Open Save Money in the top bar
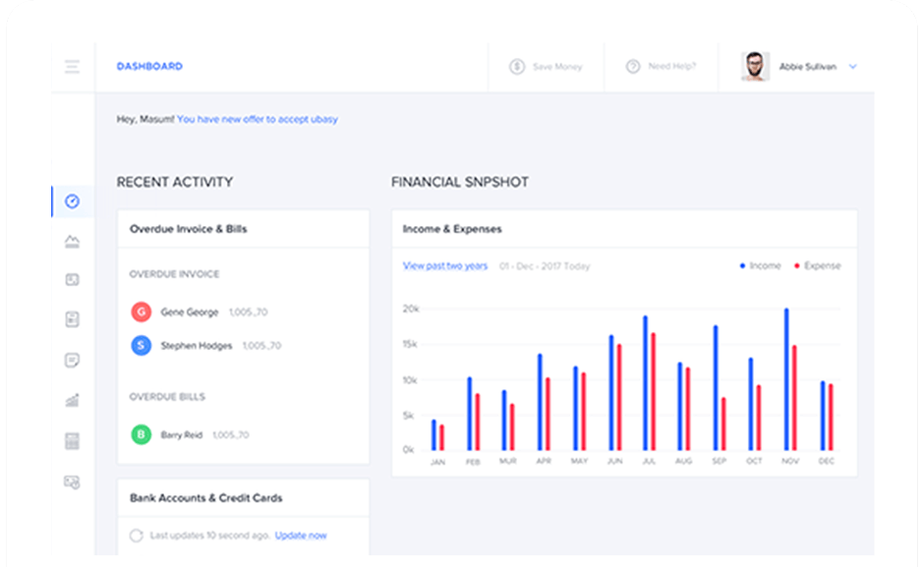924x567 pixels. [546, 67]
